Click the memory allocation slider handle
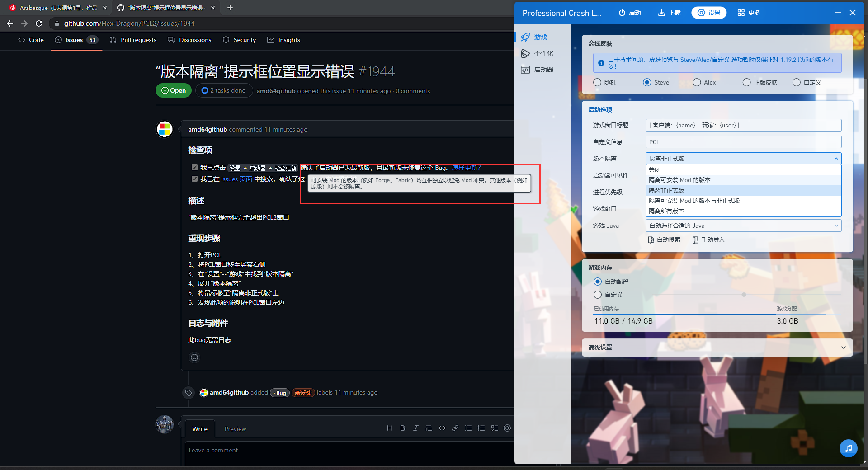The image size is (868, 470). (744, 295)
